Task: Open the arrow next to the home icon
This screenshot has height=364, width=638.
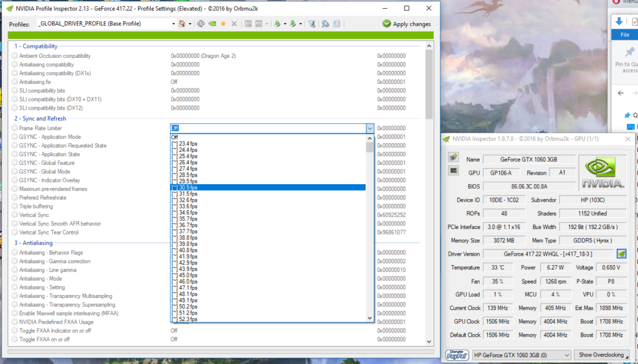Action: click(x=190, y=24)
